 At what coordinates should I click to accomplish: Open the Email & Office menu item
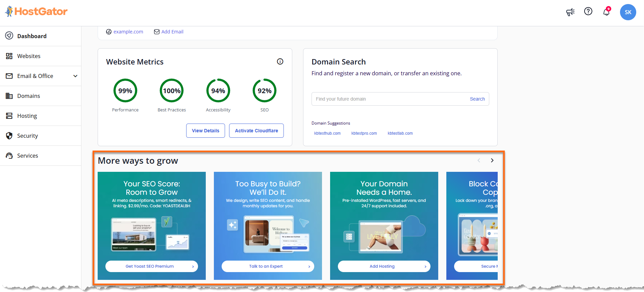point(41,76)
